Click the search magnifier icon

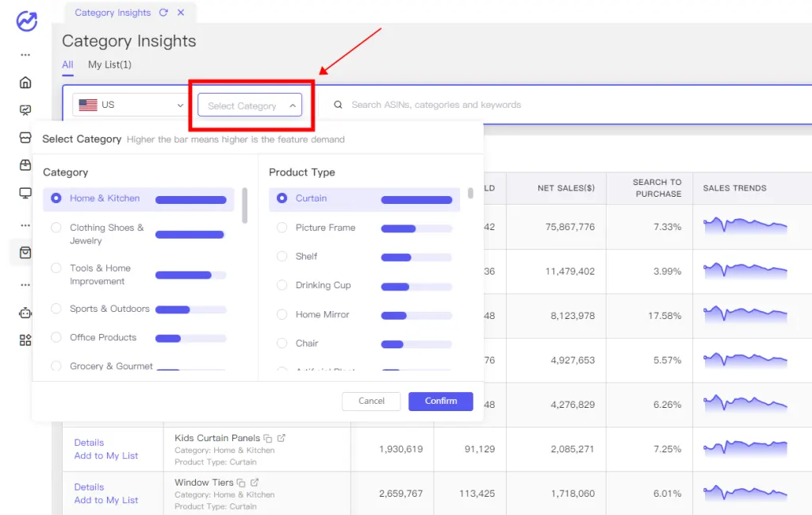[x=338, y=105]
